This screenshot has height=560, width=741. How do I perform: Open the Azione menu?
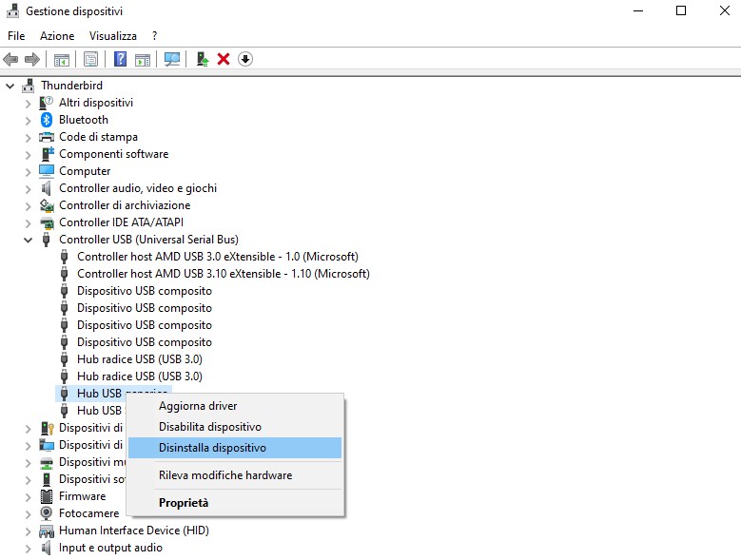point(57,35)
